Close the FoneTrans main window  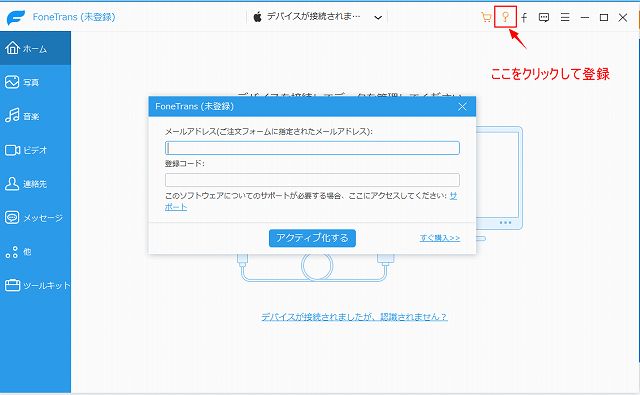click(623, 18)
